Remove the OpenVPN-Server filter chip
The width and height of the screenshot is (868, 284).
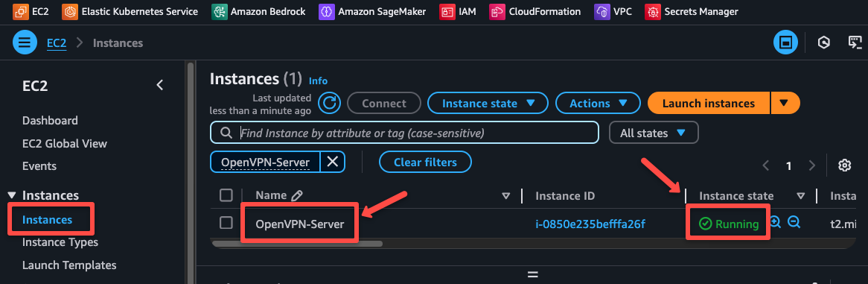(332, 162)
